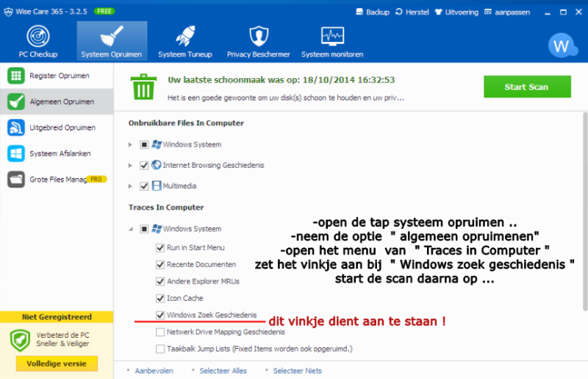
Task: Expand the Multimedia category
Action: pyautogui.click(x=130, y=186)
